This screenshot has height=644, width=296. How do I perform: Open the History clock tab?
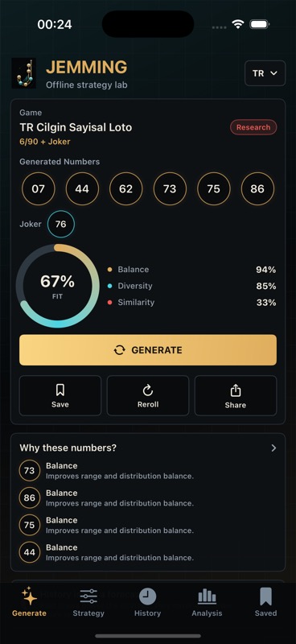(147, 602)
